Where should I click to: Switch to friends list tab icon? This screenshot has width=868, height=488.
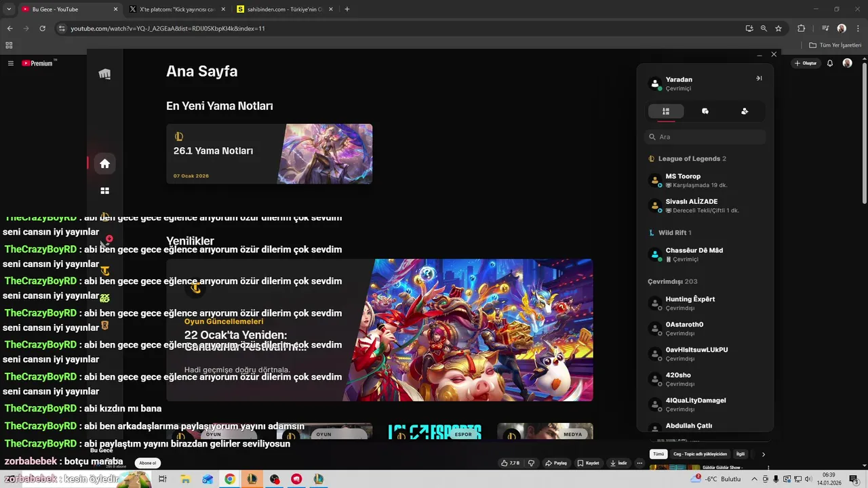click(666, 111)
